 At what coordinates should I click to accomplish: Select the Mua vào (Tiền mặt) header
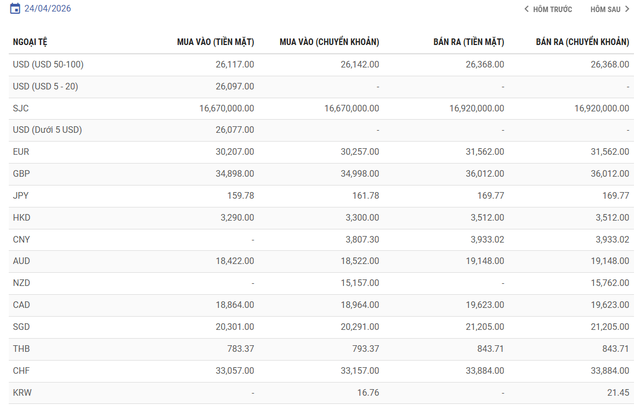click(215, 42)
